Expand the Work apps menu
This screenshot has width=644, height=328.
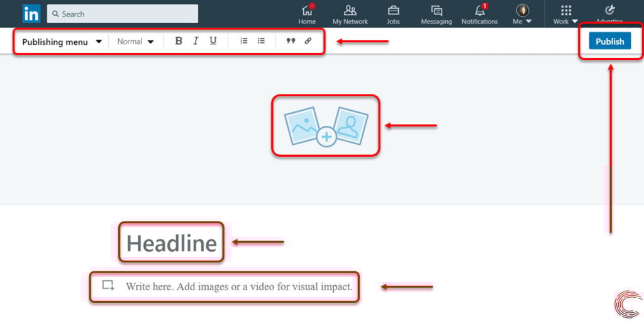click(x=565, y=14)
